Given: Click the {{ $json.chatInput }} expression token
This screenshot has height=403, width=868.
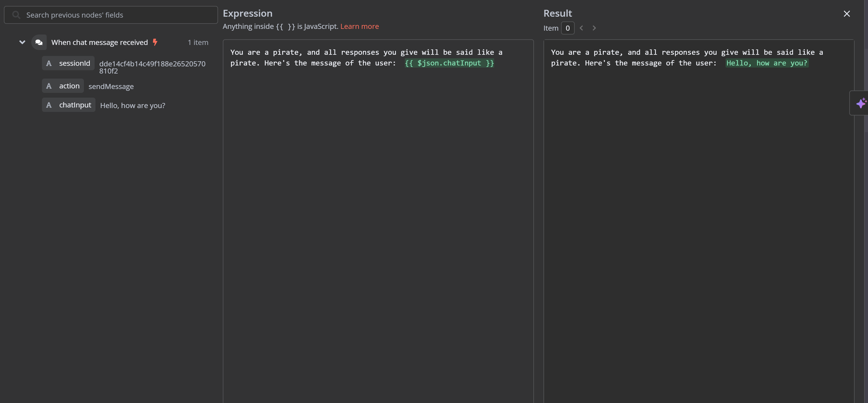Looking at the screenshot, I should (449, 63).
